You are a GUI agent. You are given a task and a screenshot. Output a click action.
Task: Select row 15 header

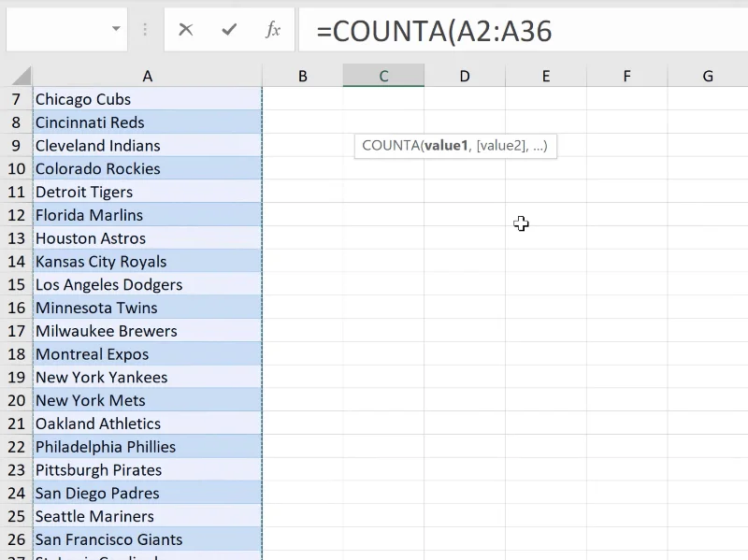pos(16,285)
